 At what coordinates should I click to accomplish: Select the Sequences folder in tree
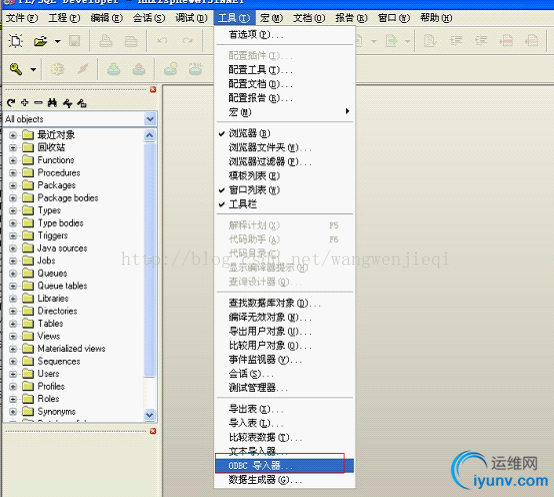59,361
